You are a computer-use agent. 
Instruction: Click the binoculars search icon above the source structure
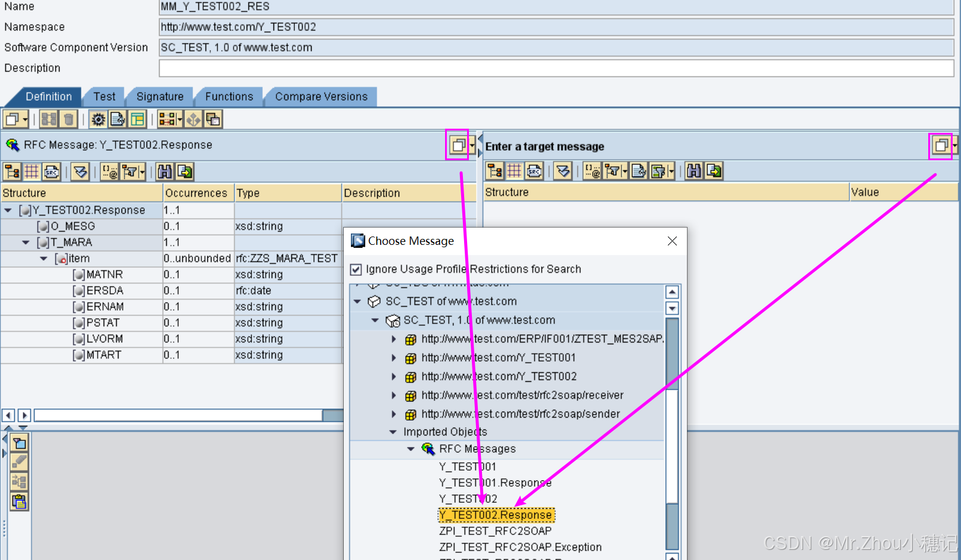164,172
